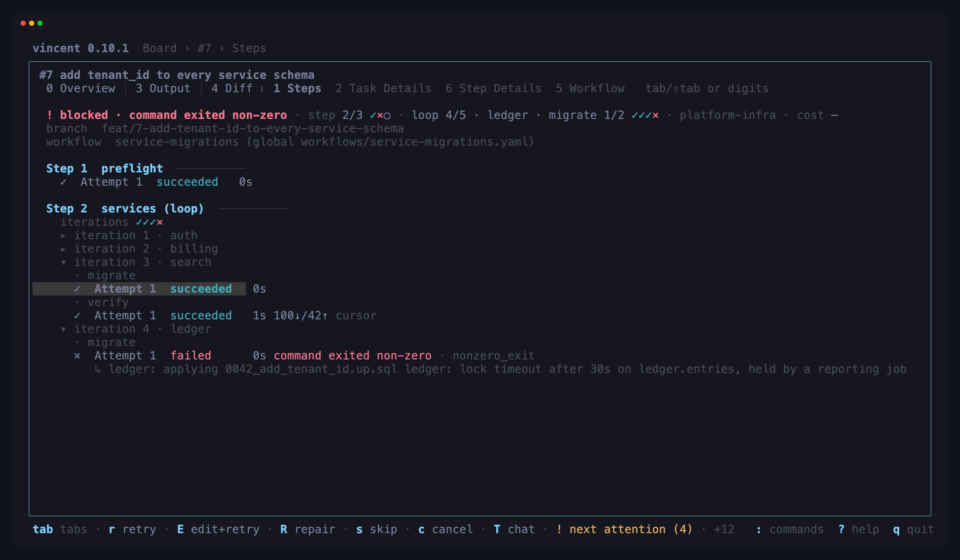Collapse iteration 3 search arrow
The image size is (960, 560).
[x=63, y=263]
